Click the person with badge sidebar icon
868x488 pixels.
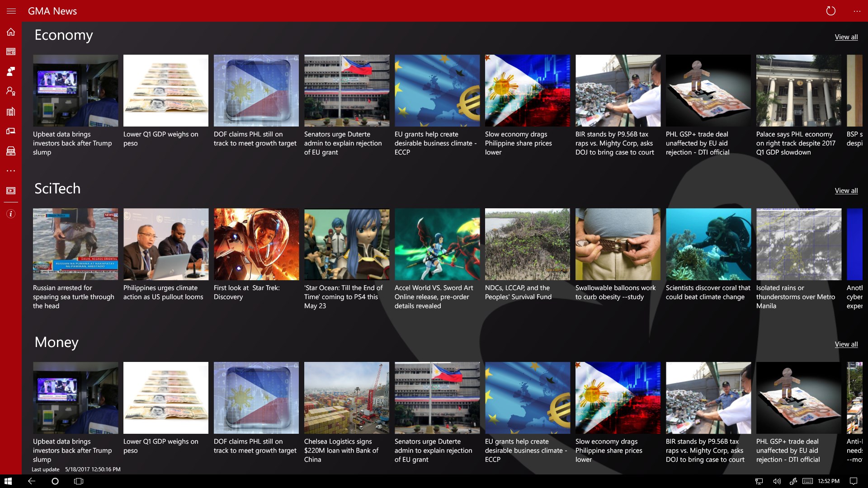coord(11,91)
